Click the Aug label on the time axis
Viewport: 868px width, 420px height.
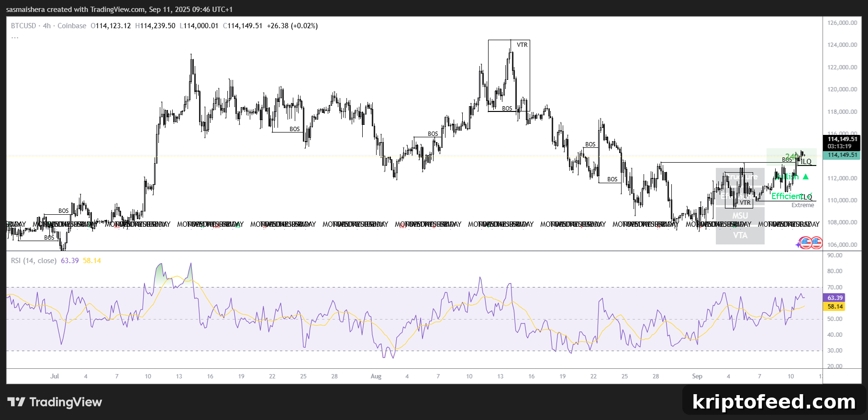click(x=376, y=376)
